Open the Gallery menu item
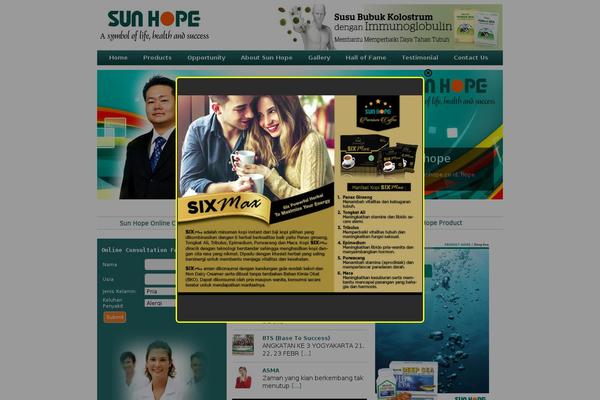This screenshot has width=600, height=400. (x=319, y=57)
